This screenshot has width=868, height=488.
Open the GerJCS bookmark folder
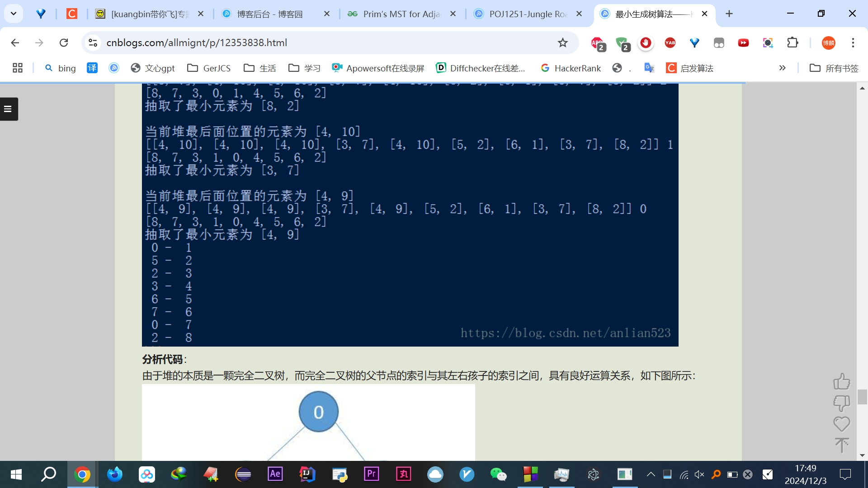point(209,68)
